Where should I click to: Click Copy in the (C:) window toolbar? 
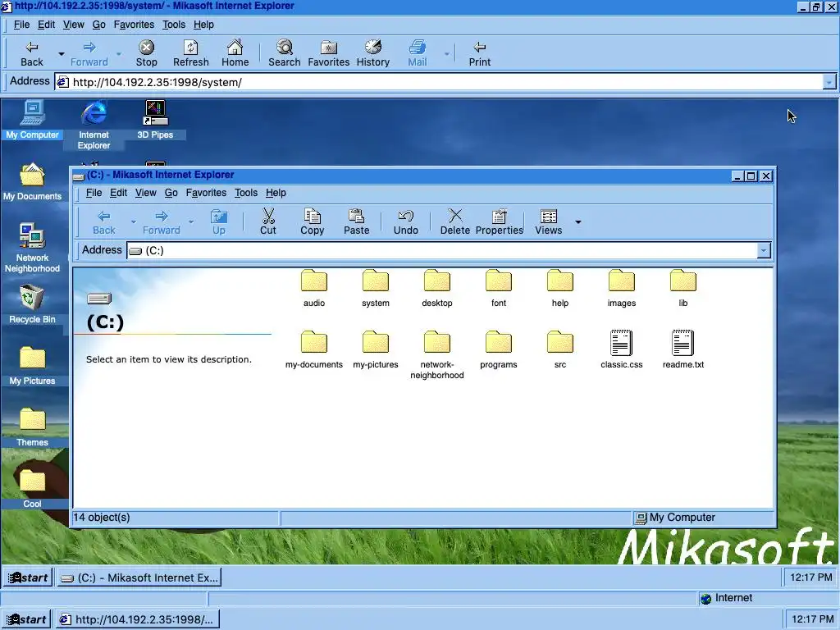pyautogui.click(x=312, y=221)
